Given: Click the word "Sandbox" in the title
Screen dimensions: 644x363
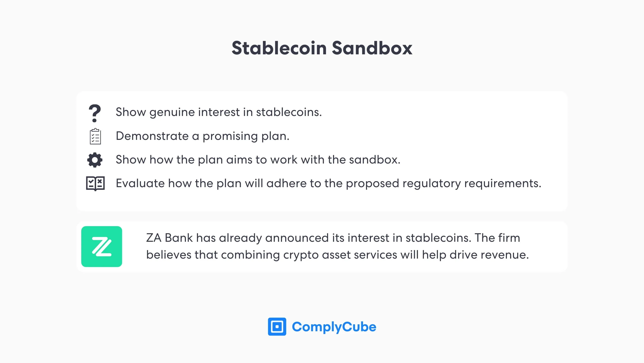Looking at the screenshot, I should [x=372, y=48].
